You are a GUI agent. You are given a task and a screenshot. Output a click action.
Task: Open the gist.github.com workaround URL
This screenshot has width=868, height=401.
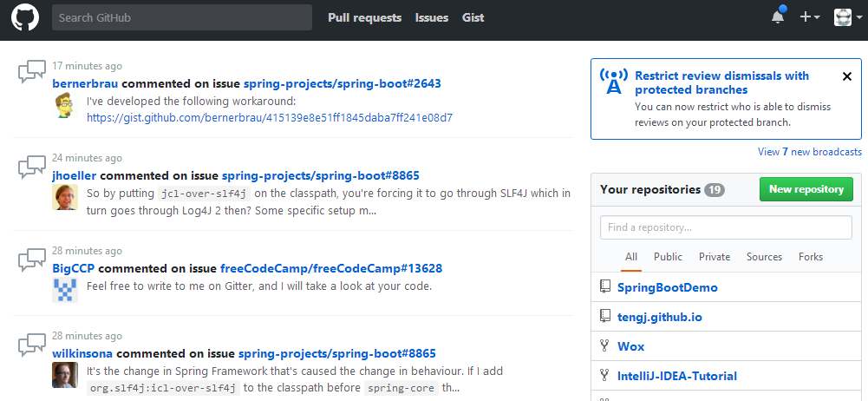270,118
